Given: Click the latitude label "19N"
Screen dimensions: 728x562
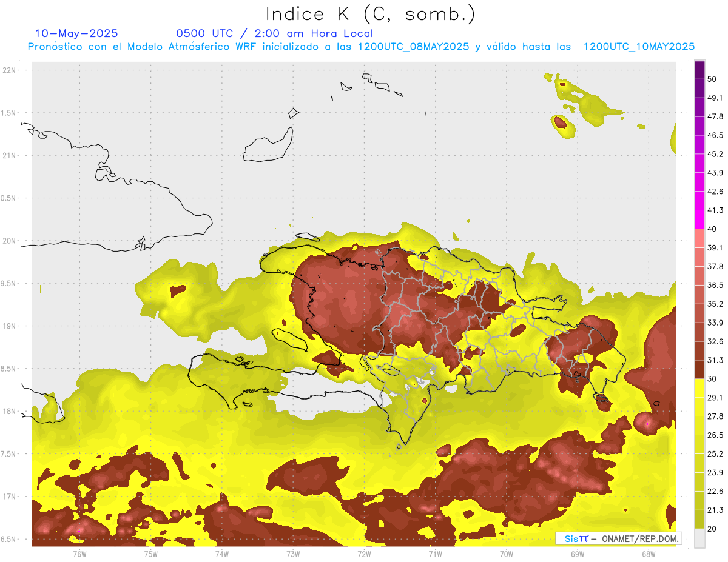Looking at the screenshot, I should (x=10, y=326).
